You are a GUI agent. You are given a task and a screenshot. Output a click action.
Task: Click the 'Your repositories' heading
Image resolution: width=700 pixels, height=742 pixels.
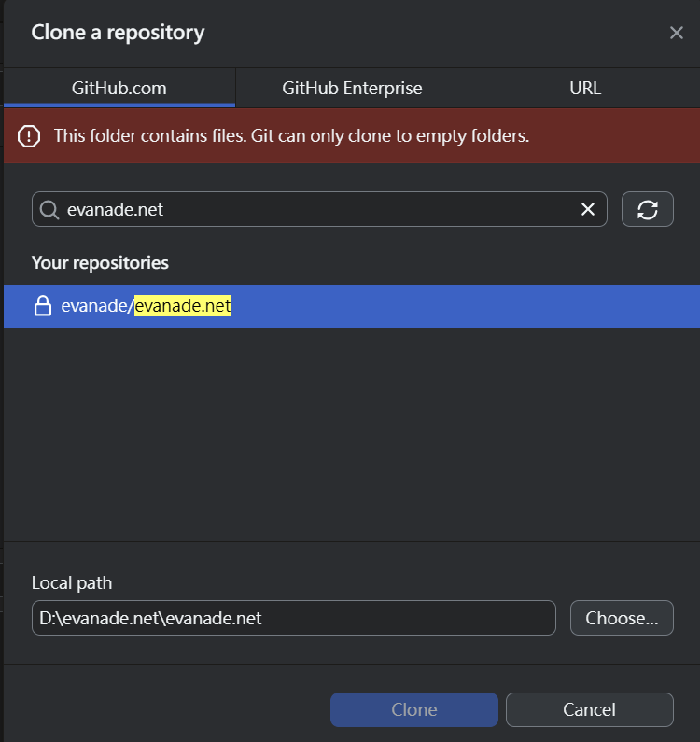[100, 262]
